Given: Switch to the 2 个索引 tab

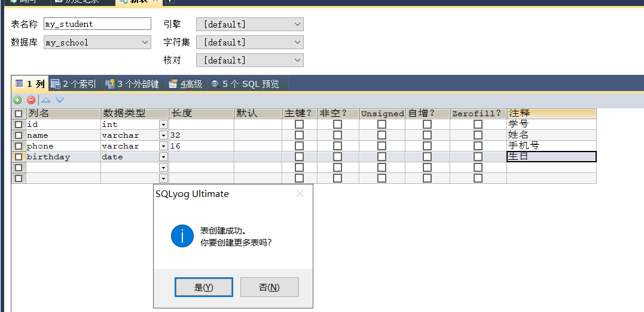Looking at the screenshot, I should [x=73, y=84].
